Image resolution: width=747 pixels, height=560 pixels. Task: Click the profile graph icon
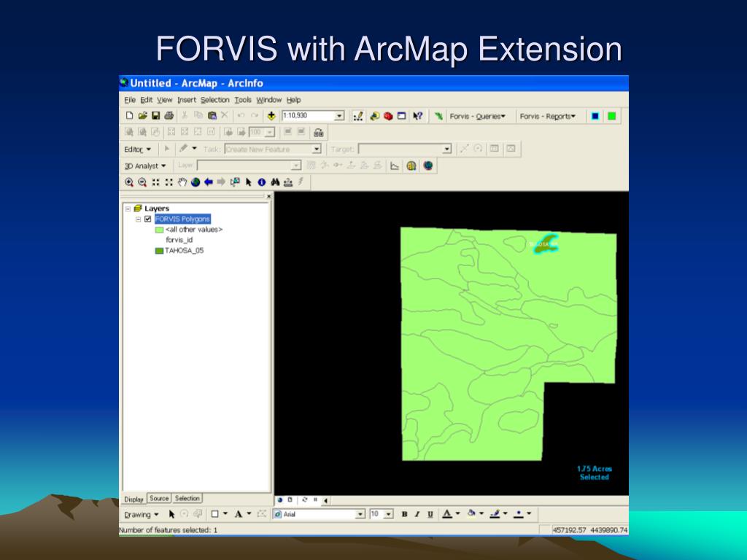395,166
